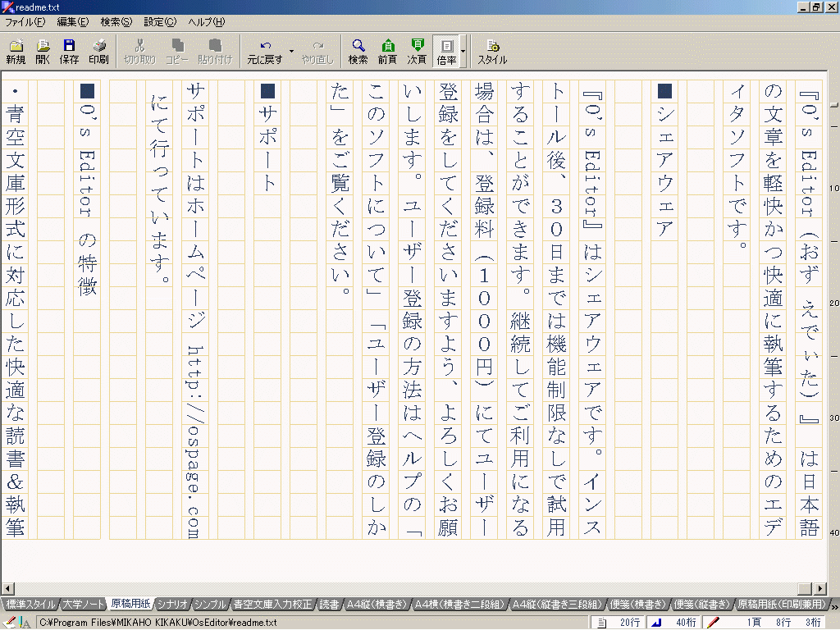Screen dimensions: 840x630
Task: Open search using the 検索 magnifier icon
Action: (x=358, y=51)
